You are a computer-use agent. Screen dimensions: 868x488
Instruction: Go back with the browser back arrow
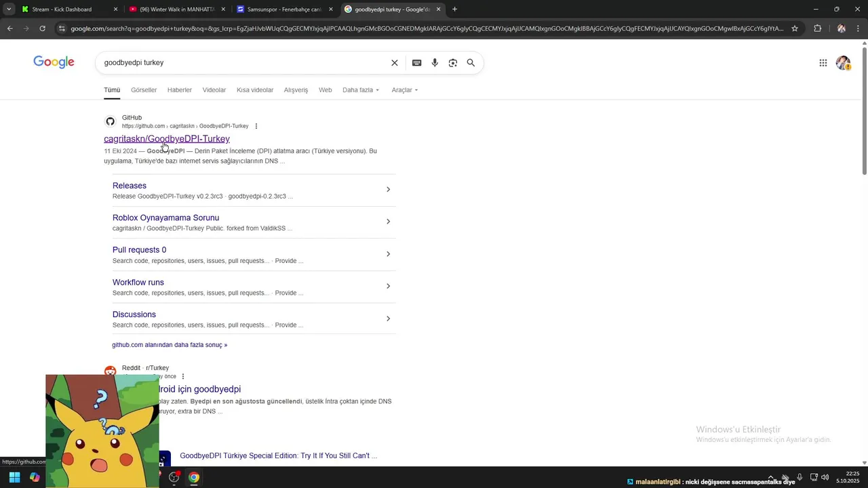point(9,28)
